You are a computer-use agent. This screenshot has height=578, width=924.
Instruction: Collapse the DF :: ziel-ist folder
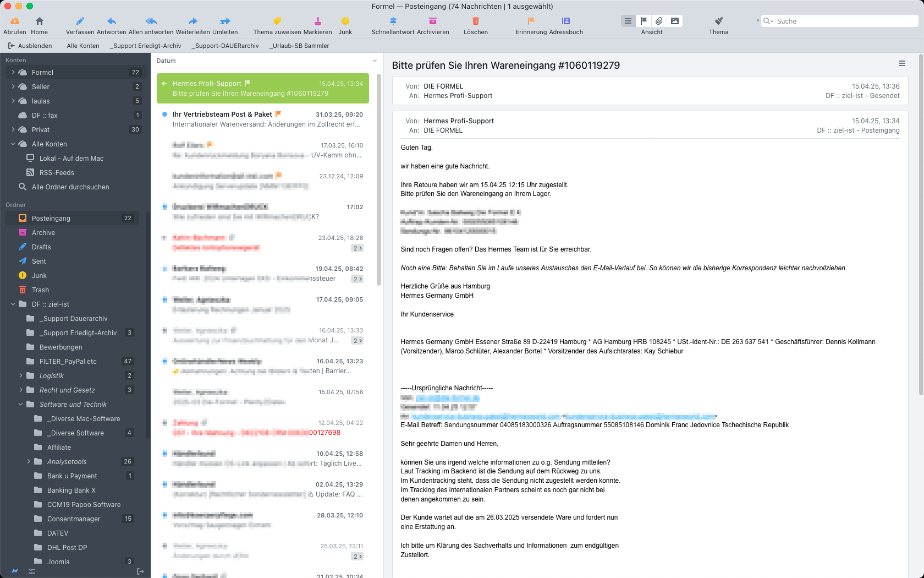[13, 304]
